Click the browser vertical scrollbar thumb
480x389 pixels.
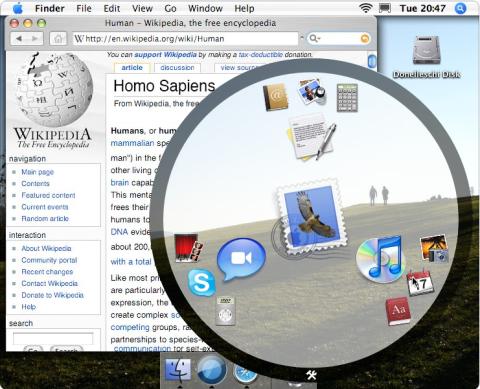pyautogui.click(x=372, y=61)
